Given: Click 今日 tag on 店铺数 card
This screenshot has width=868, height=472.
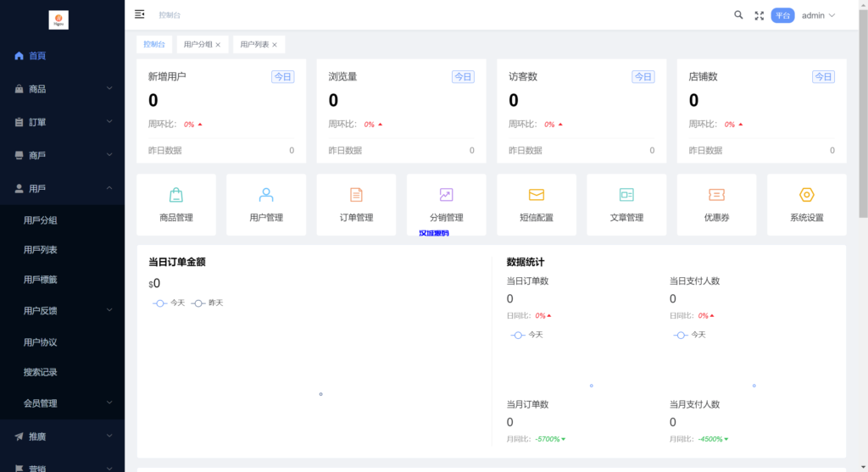Looking at the screenshot, I should 823,77.
